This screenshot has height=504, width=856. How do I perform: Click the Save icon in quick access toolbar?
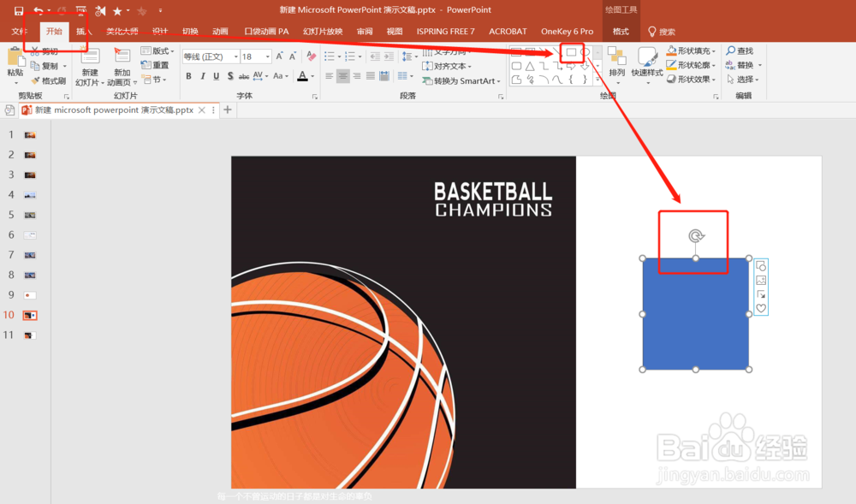(x=19, y=10)
